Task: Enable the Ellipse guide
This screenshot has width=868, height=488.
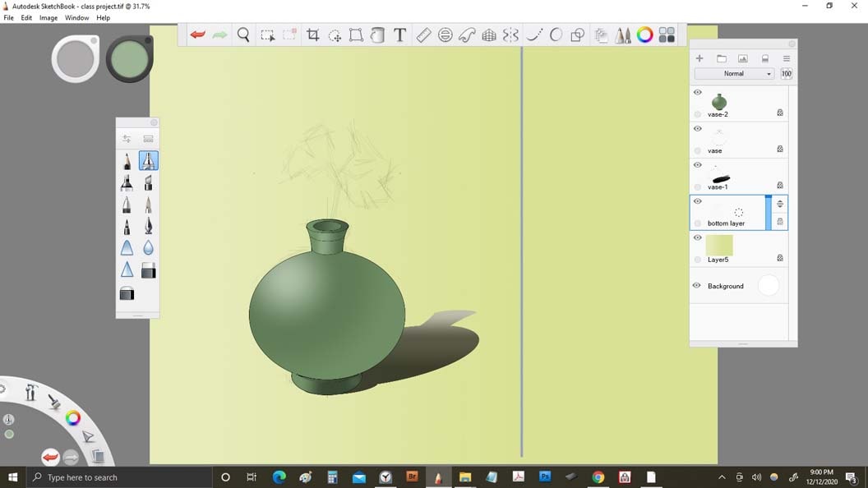Action: (x=445, y=35)
